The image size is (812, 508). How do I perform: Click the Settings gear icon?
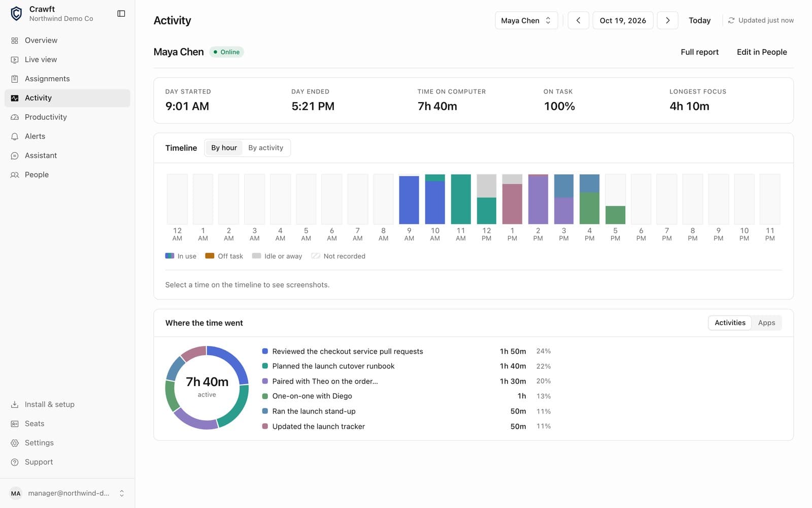coord(15,443)
